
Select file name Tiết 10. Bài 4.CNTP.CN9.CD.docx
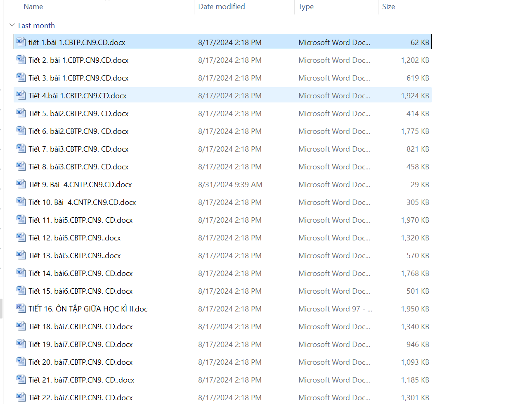pos(82,202)
